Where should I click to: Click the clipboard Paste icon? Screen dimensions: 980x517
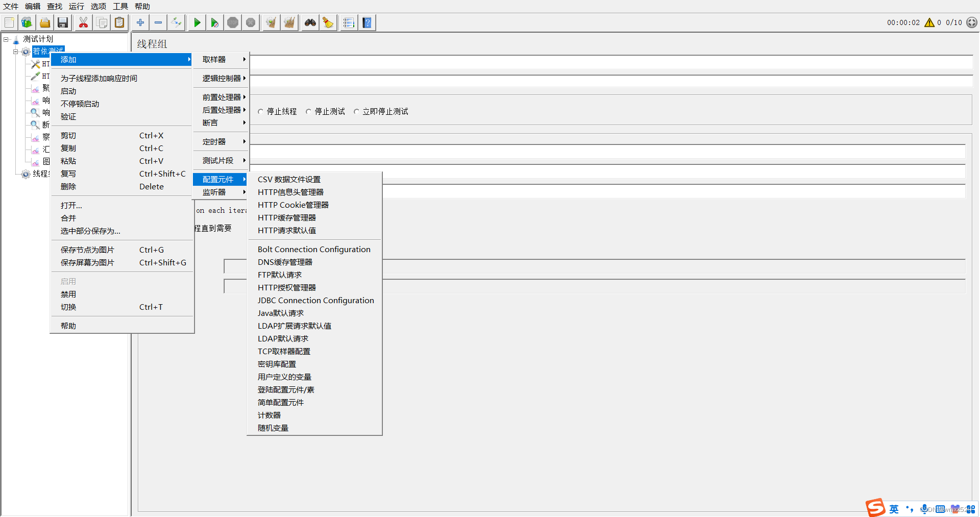click(119, 22)
